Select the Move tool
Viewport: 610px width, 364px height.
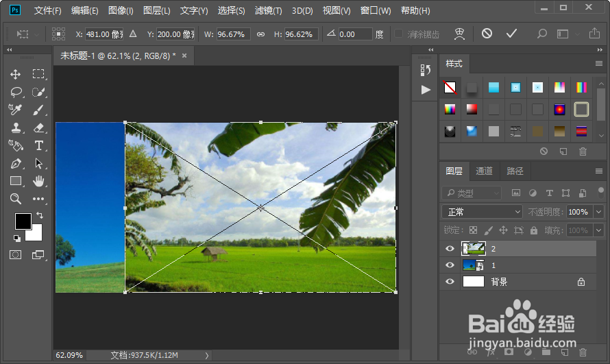(x=16, y=74)
